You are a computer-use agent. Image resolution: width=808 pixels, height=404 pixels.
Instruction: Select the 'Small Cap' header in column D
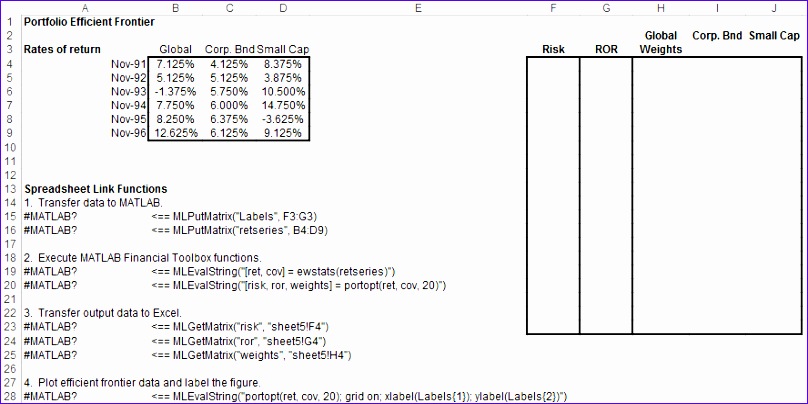tap(283, 49)
